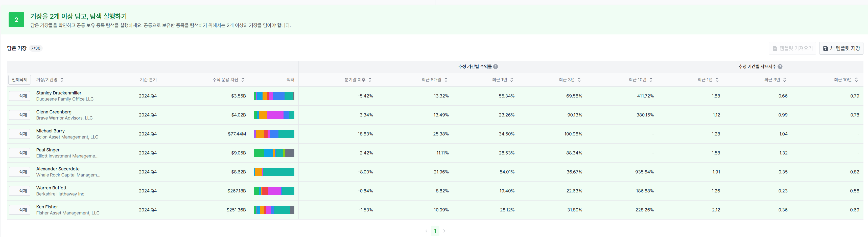Viewport: 868px width, 237px height.
Task: Delete Warren Buffett row
Action: pyautogui.click(x=20, y=191)
